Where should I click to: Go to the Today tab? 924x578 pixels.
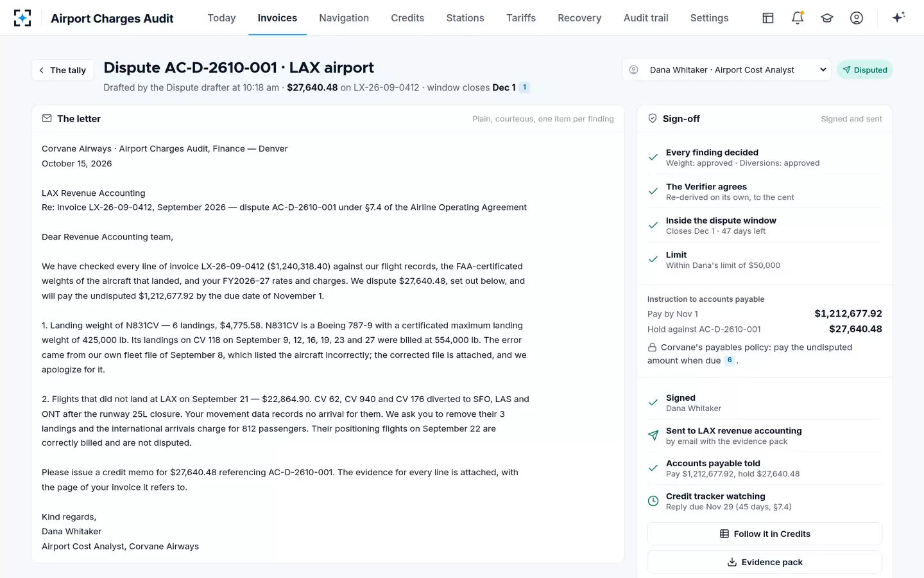pyautogui.click(x=221, y=18)
